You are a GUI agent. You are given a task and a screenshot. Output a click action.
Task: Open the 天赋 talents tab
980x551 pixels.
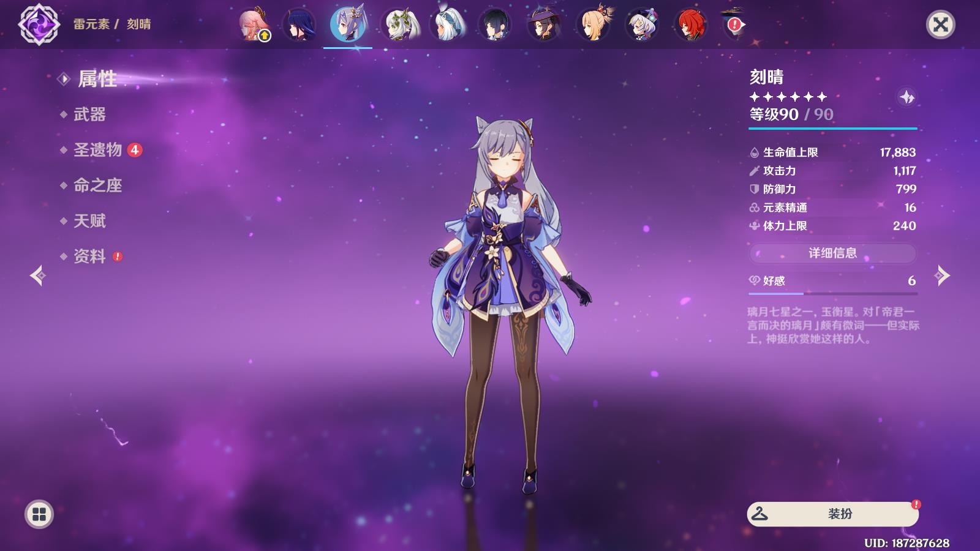coord(89,221)
